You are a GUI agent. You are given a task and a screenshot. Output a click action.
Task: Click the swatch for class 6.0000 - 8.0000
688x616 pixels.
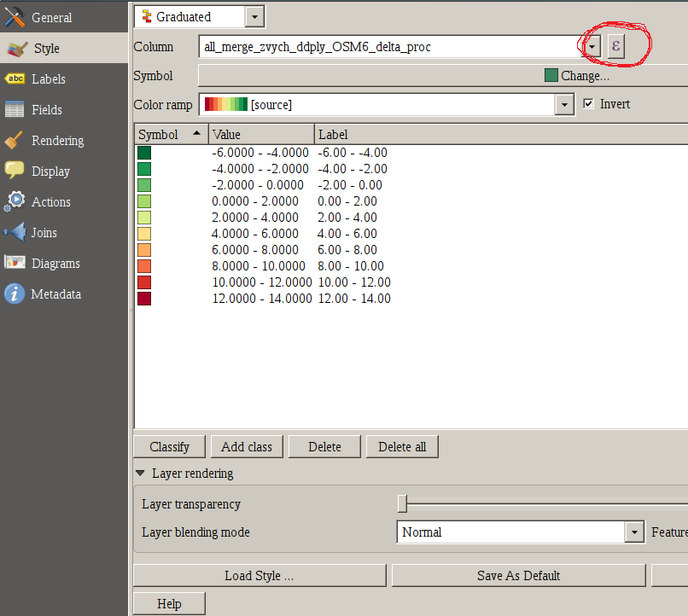pos(144,250)
